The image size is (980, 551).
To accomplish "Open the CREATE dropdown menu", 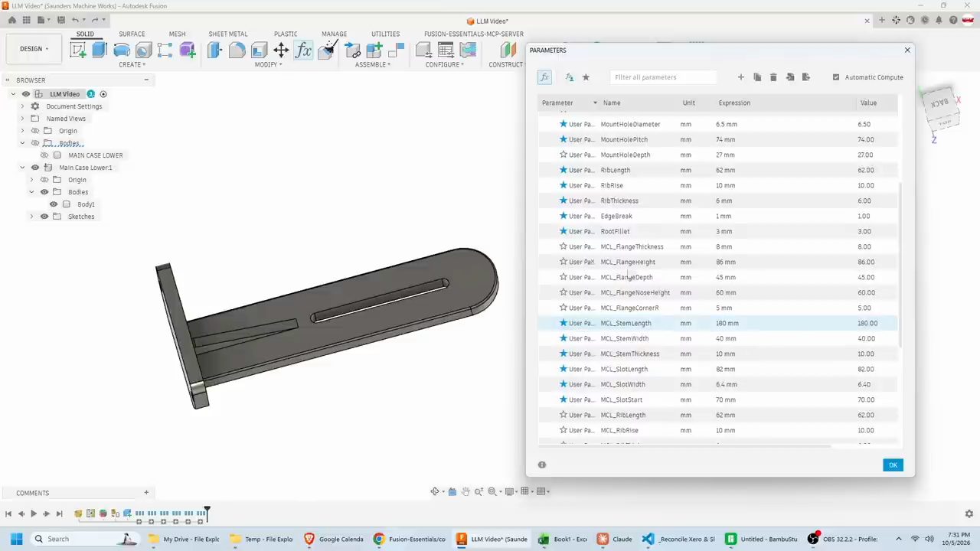I will click(132, 64).
